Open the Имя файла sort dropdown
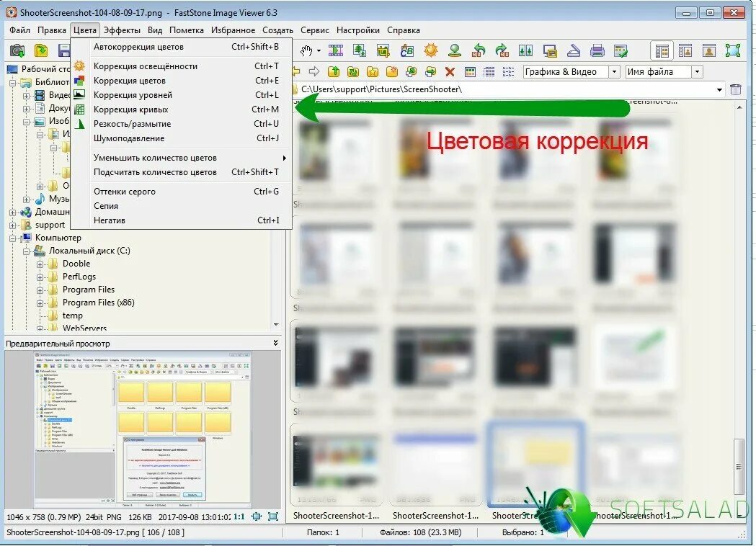The image size is (756, 546). coord(698,72)
